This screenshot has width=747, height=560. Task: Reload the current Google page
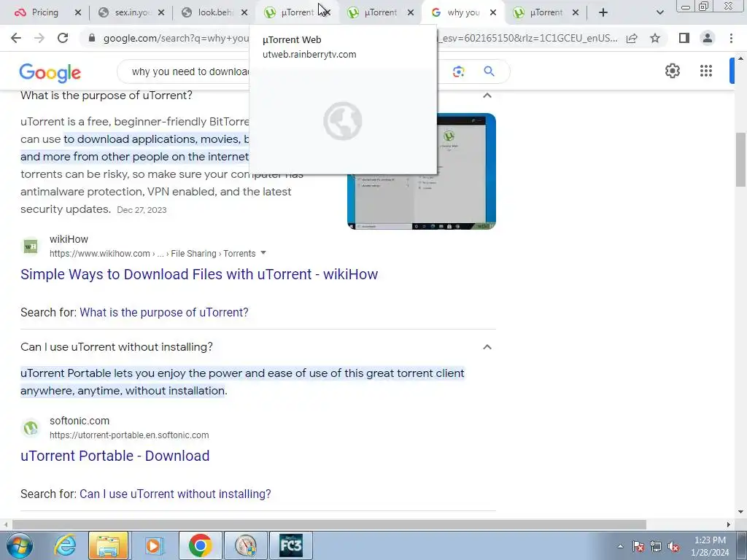pos(63,38)
